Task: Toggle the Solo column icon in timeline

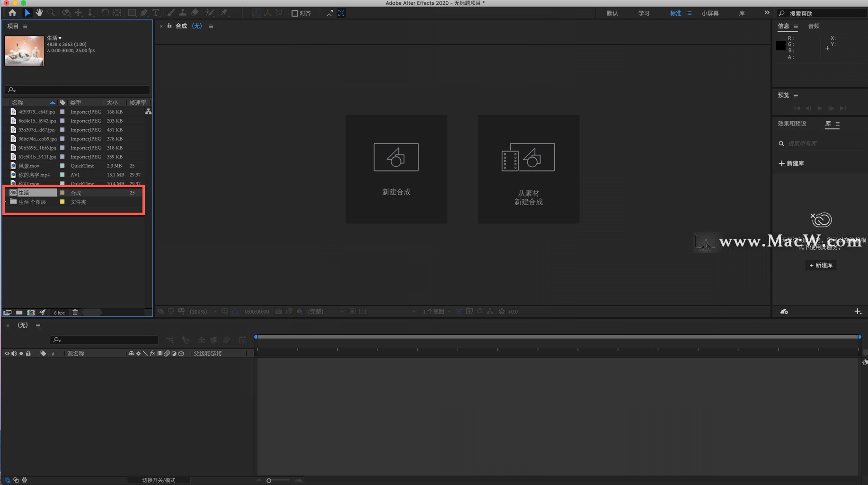Action: (21, 354)
